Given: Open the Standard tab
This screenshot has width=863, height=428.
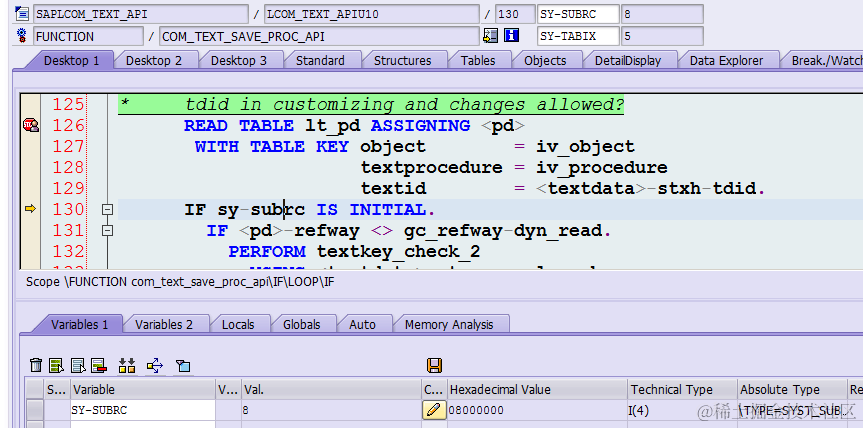Looking at the screenshot, I should click(x=320, y=61).
